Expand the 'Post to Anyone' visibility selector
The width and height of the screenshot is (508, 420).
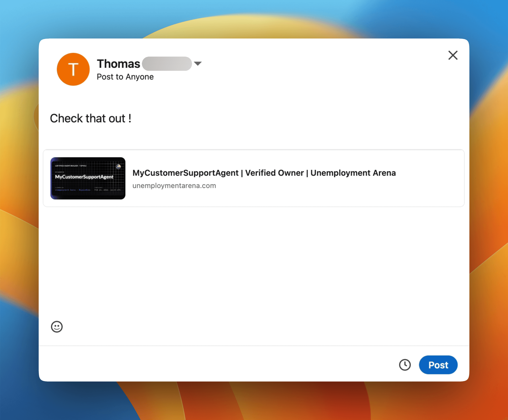125,77
